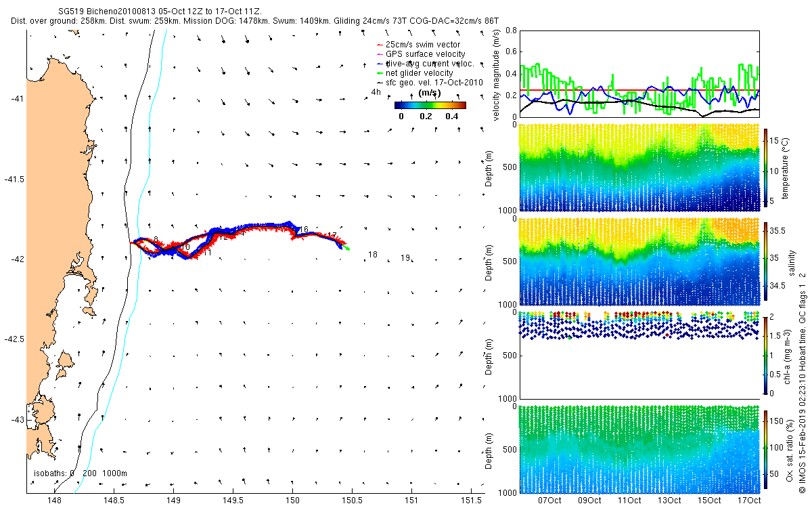The height and width of the screenshot is (508, 812).
Task: Click the chlorophyll-a scatter plot
Action: (638, 355)
